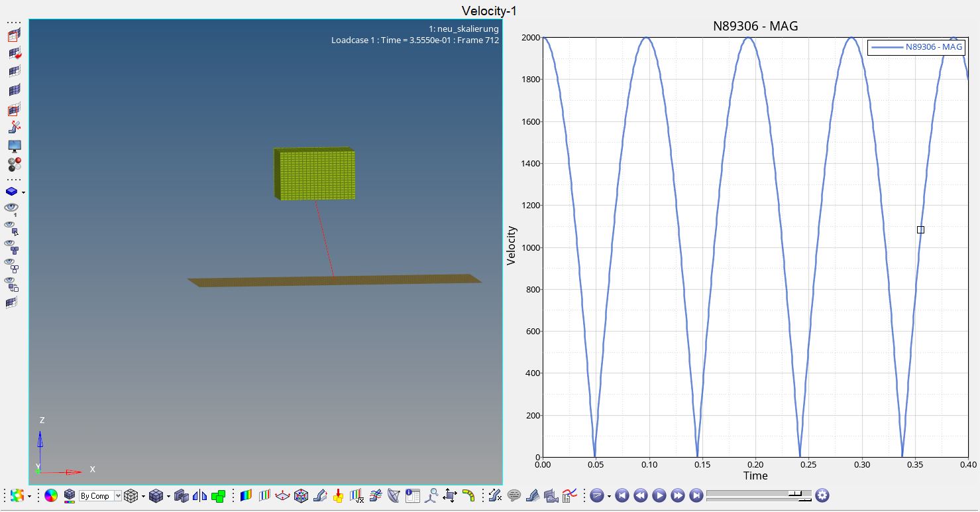980x512 pixels.
Task: Click cube with rainbow color bar icon
Action: [x=69, y=495]
